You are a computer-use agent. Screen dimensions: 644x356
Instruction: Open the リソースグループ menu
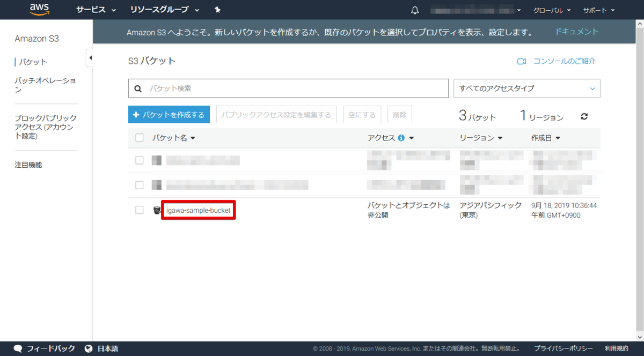click(x=164, y=10)
